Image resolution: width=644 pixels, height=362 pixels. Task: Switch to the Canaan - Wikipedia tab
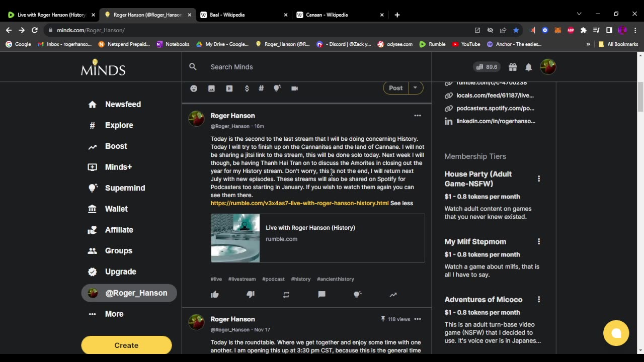pos(340,15)
